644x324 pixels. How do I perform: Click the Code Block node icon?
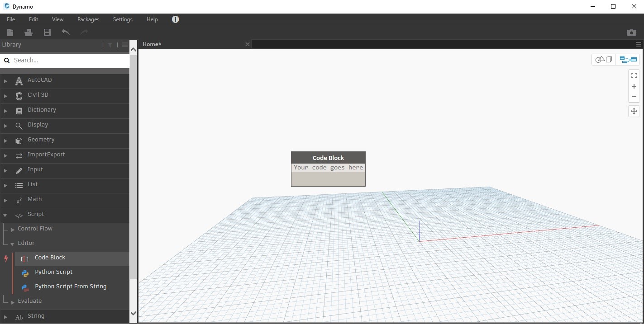pyautogui.click(x=25, y=259)
